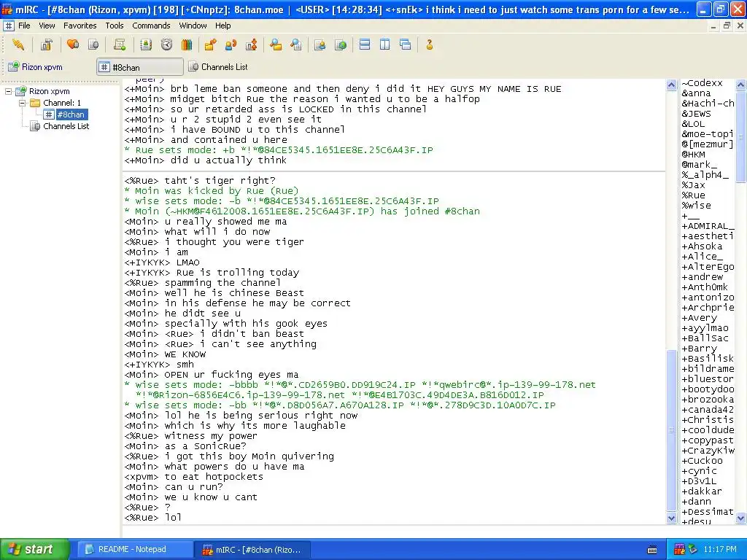Collapse the Channel: 1 folder node
Screen dimensions: 747x560
(22, 103)
